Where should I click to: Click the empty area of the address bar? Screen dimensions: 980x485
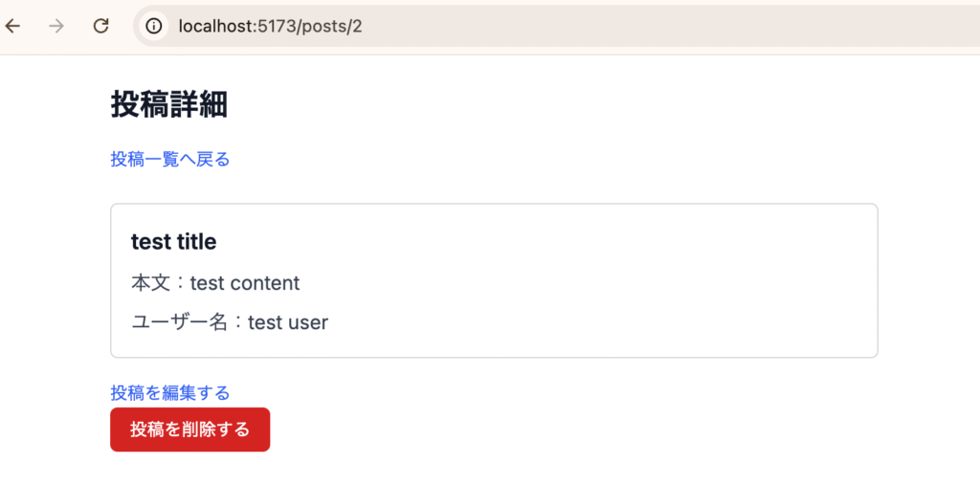pos(669,26)
